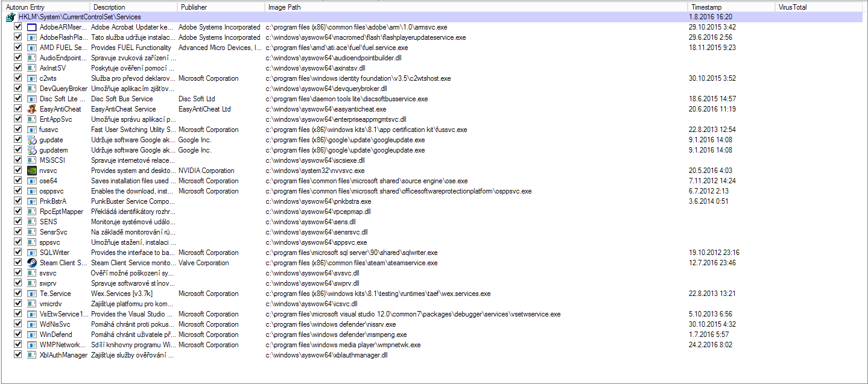868x384 pixels.
Task: Click NVIDIA Corporation publisher cell
Action: tap(206, 171)
